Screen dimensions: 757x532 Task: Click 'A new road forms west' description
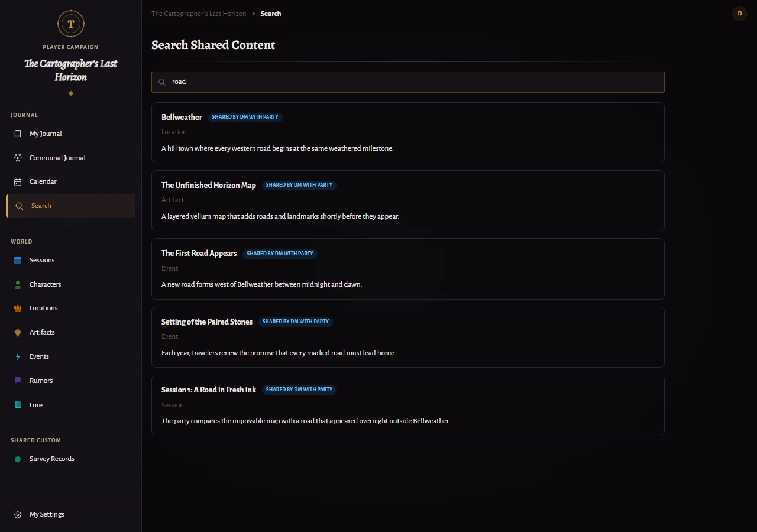261,284
